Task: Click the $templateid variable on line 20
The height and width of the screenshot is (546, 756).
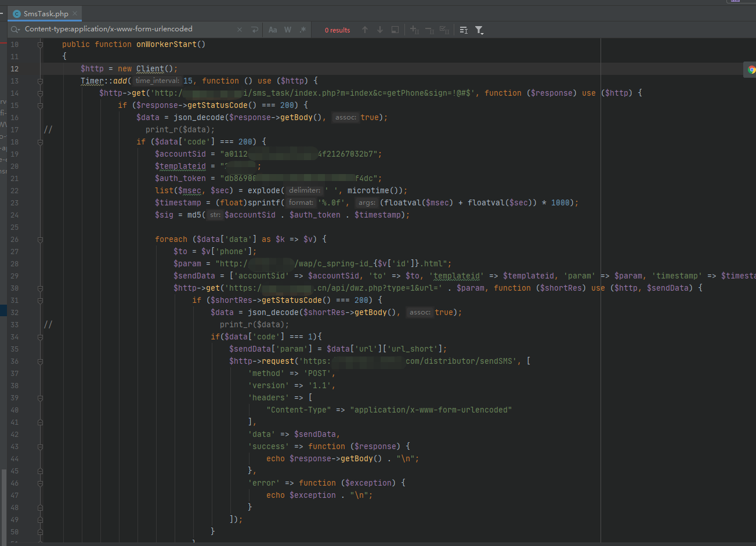Action: [x=180, y=166]
